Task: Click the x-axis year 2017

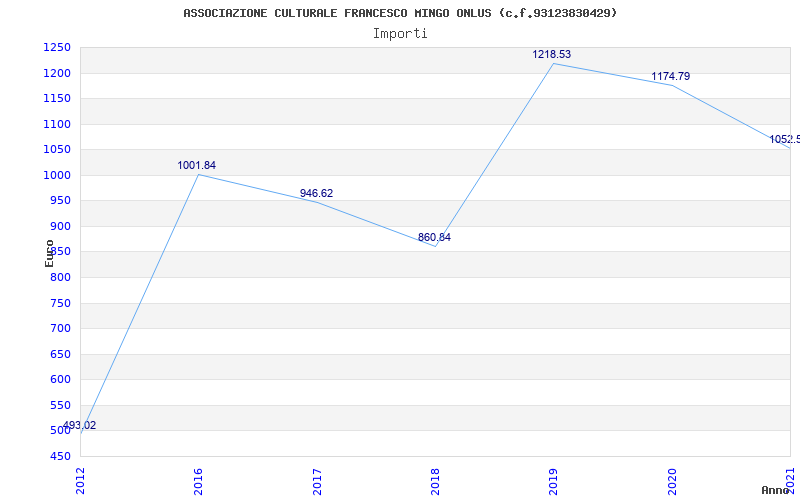Action: coord(317,481)
